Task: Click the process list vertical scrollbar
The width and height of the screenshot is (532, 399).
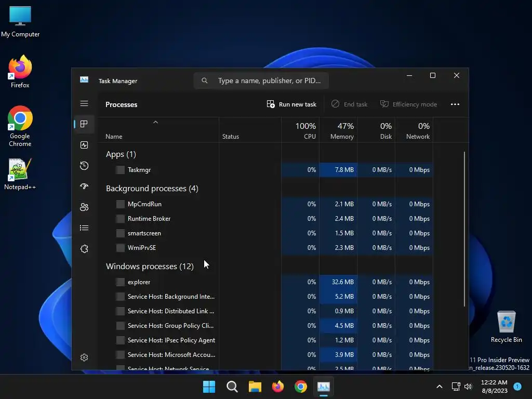Action: 464,229
